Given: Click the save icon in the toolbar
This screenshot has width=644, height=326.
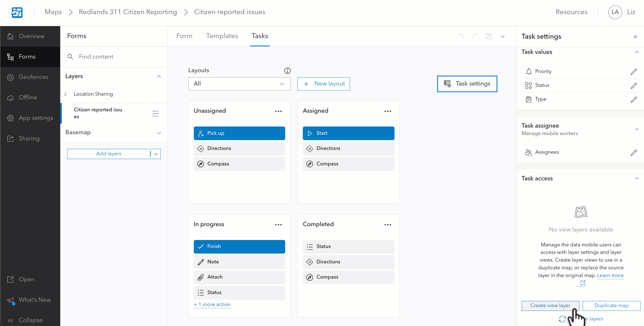Looking at the screenshot, I should click(489, 36).
